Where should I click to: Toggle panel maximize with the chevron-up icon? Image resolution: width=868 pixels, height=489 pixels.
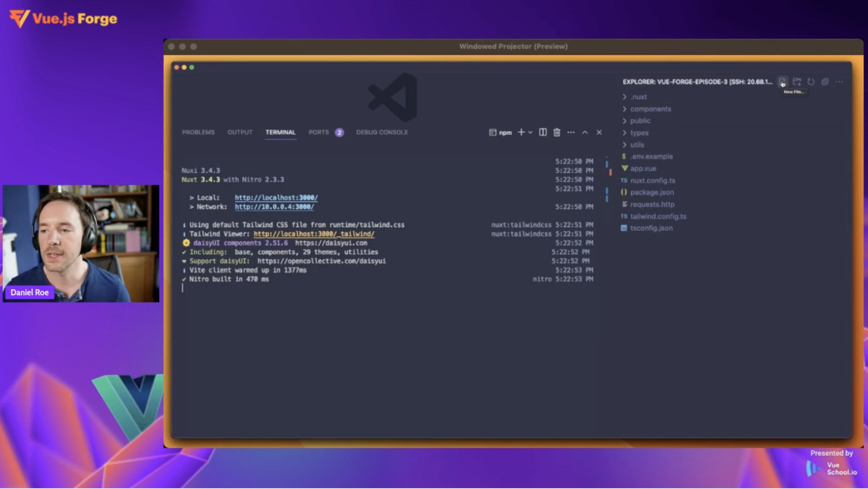585,132
